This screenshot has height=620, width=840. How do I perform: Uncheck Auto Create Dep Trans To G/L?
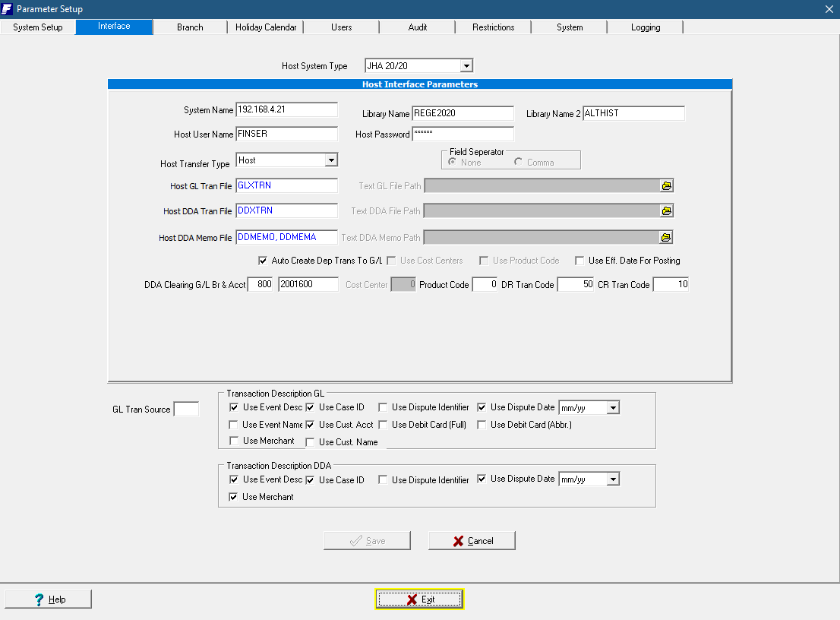(264, 261)
